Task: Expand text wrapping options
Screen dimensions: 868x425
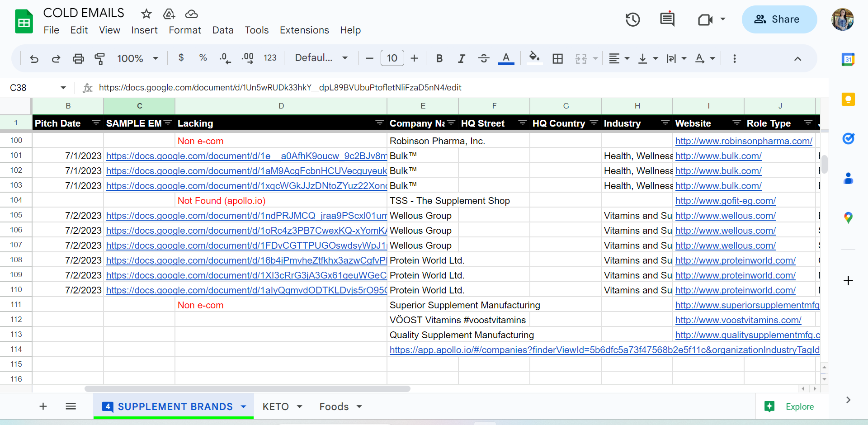Action: 684,58
